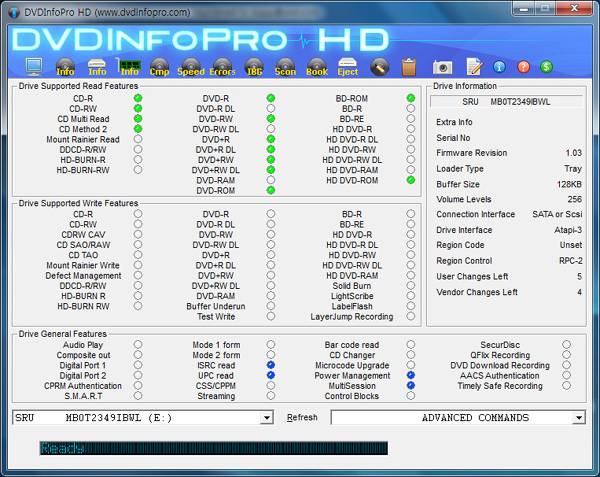Click the Ready status progress bar
Screen dimensions: 600x477
214,448
